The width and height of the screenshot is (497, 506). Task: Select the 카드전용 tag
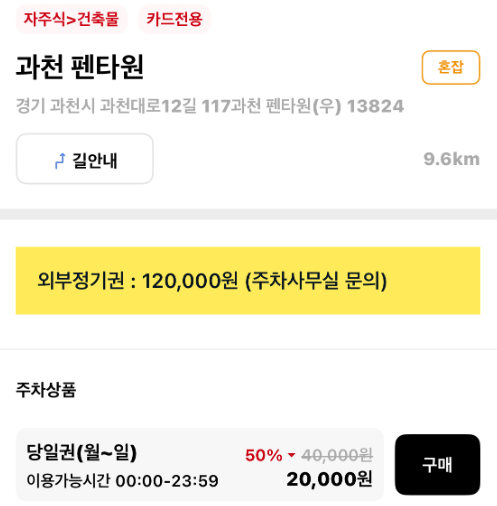pyautogui.click(x=174, y=19)
